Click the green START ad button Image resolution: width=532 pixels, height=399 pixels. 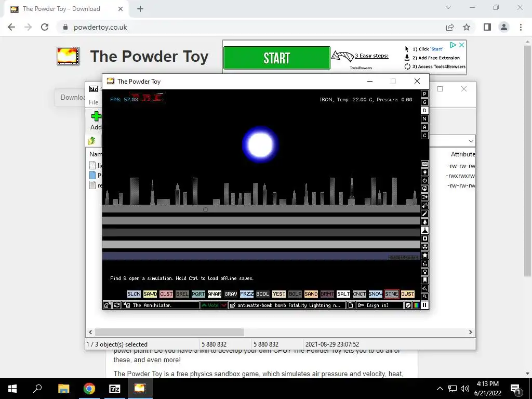[x=276, y=58]
